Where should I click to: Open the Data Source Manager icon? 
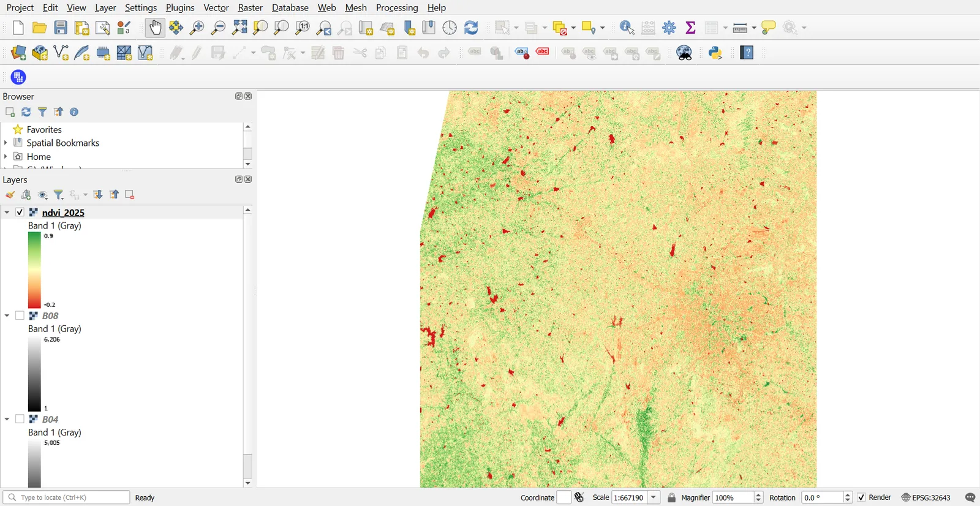[x=19, y=53]
